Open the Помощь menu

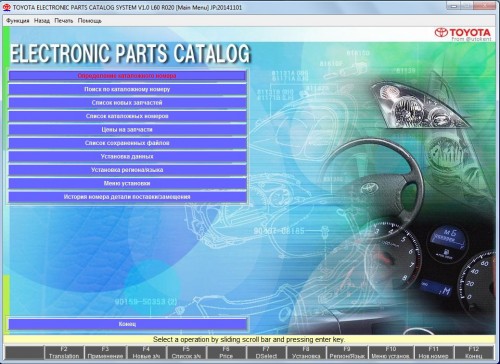coord(89,21)
